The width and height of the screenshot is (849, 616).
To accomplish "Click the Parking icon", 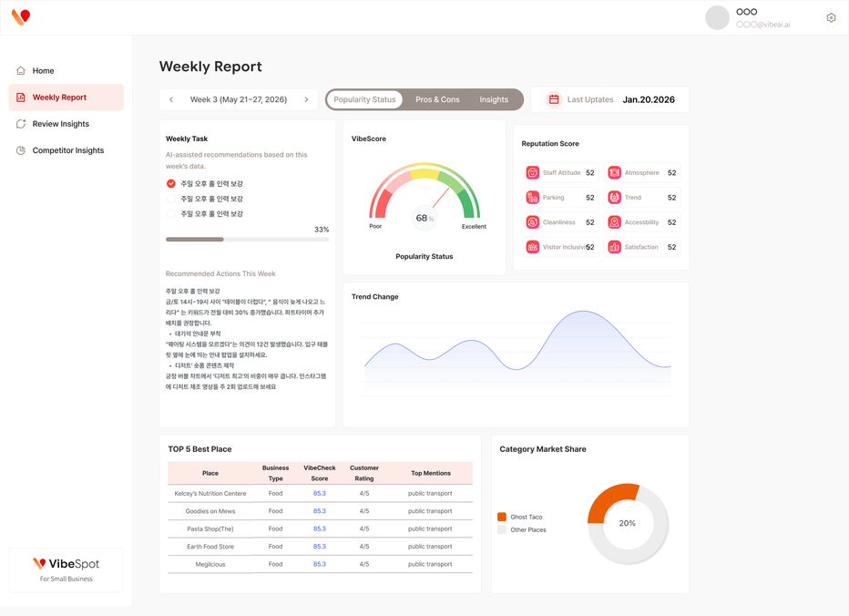I will 533,197.
